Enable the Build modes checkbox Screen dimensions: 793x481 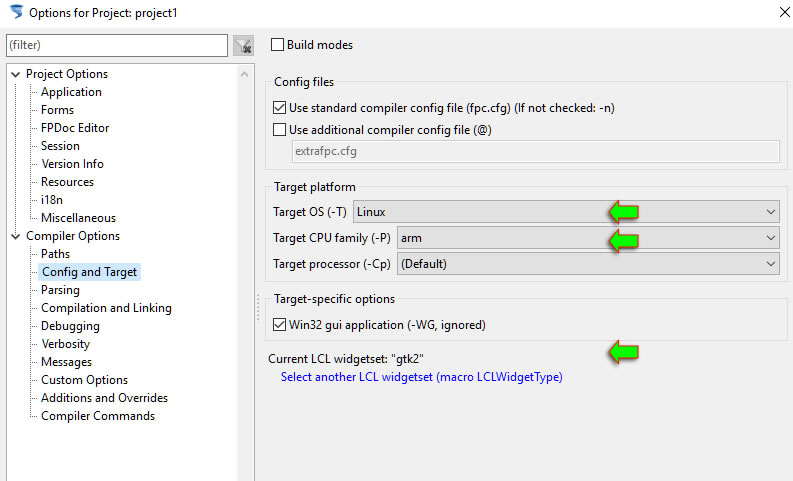coord(277,45)
